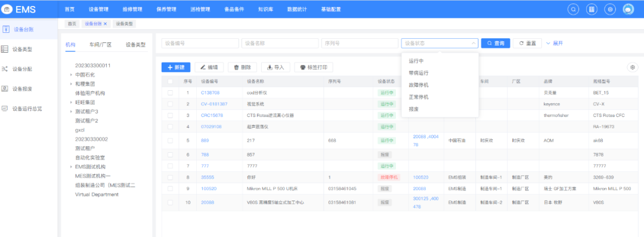Click the 设备分配 shuffle icon
This screenshot has height=237, width=644.
[5, 69]
